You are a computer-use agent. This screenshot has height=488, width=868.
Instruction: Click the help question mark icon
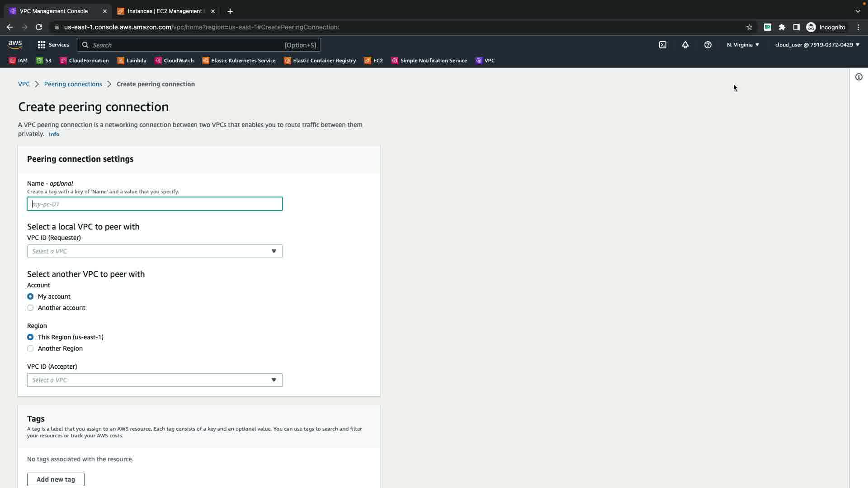coord(708,45)
